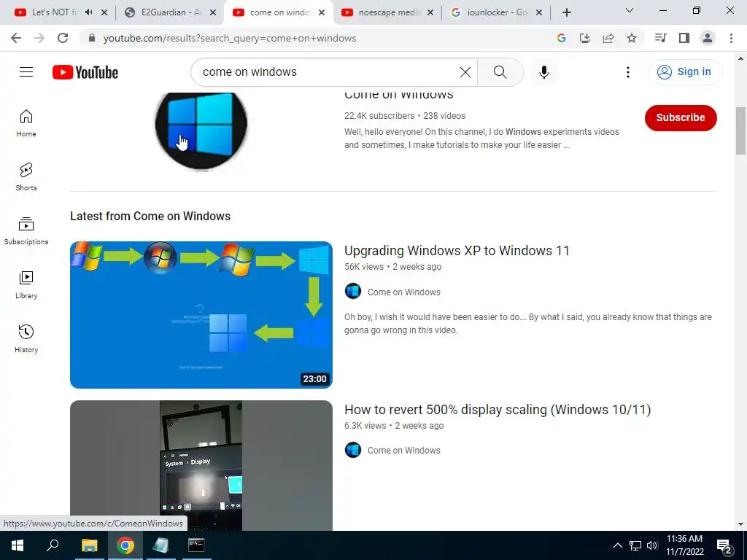Open YouTube settings three-dot menu
The height and width of the screenshot is (560, 747).
[628, 72]
